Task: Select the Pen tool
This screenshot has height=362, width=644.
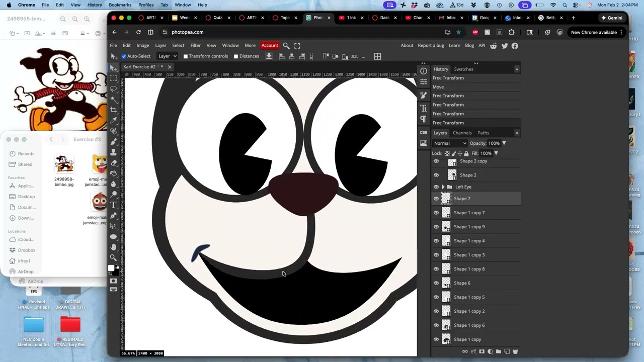Action: tap(114, 215)
